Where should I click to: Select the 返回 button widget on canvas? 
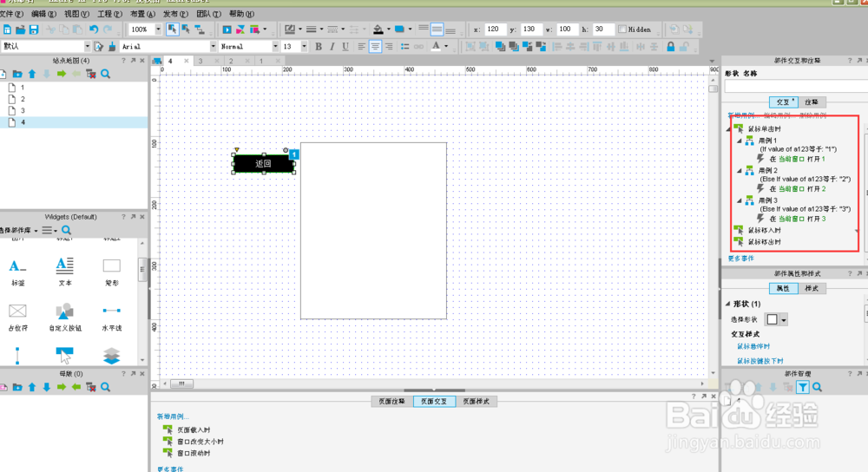click(x=264, y=163)
